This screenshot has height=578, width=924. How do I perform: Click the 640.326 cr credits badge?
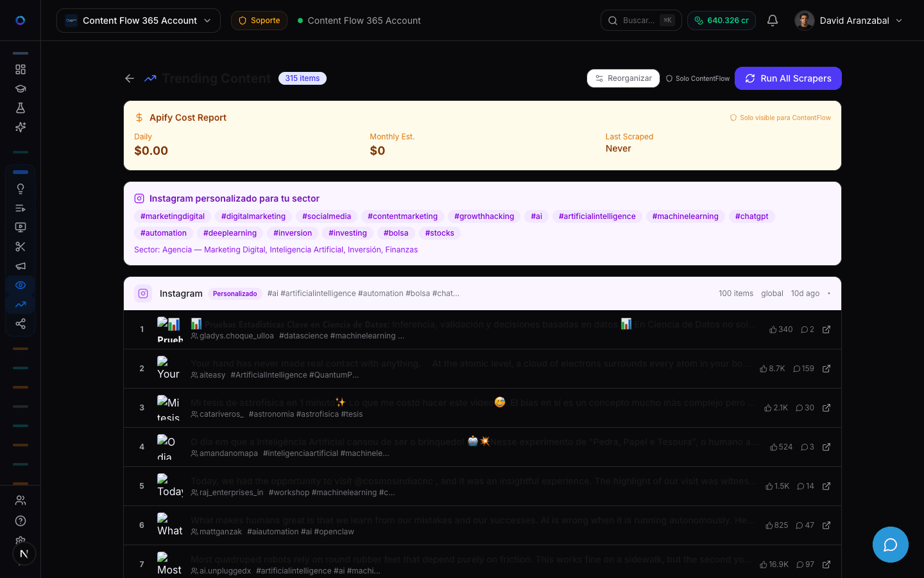[x=721, y=21]
